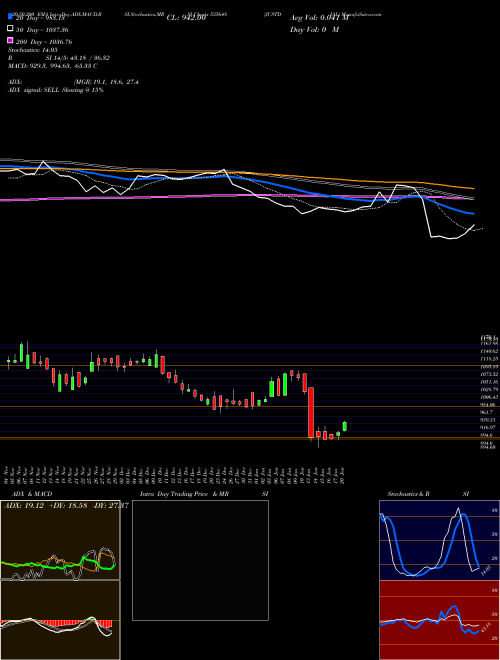This screenshot has width=500, height=660.
Task: Open the blue Stochastics chart panel
Action: (439, 540)
